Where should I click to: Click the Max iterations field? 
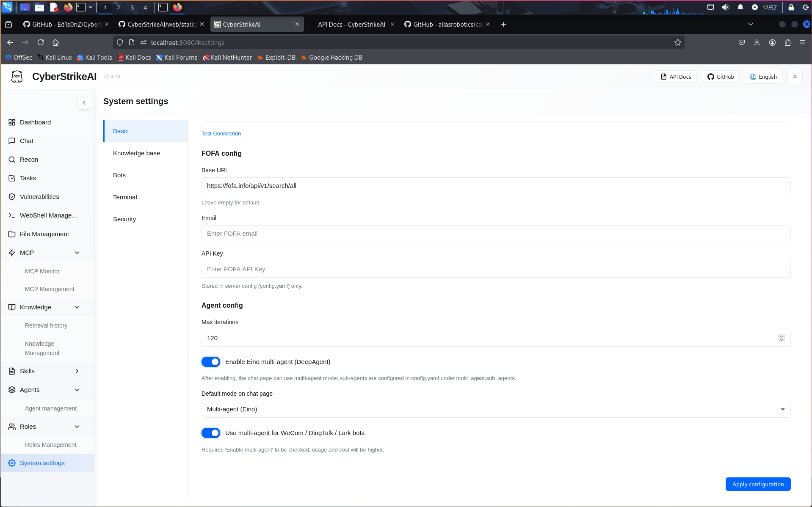tap(496, 338)
